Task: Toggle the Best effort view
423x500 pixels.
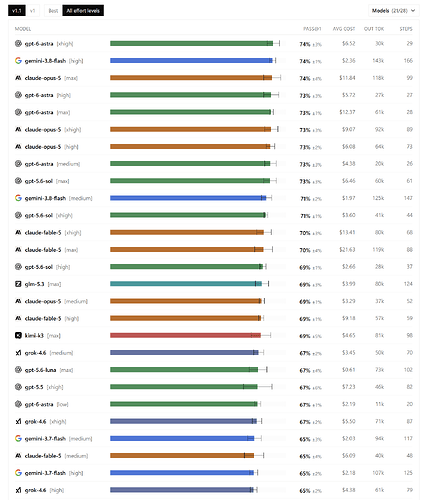Action: point(53,11)
